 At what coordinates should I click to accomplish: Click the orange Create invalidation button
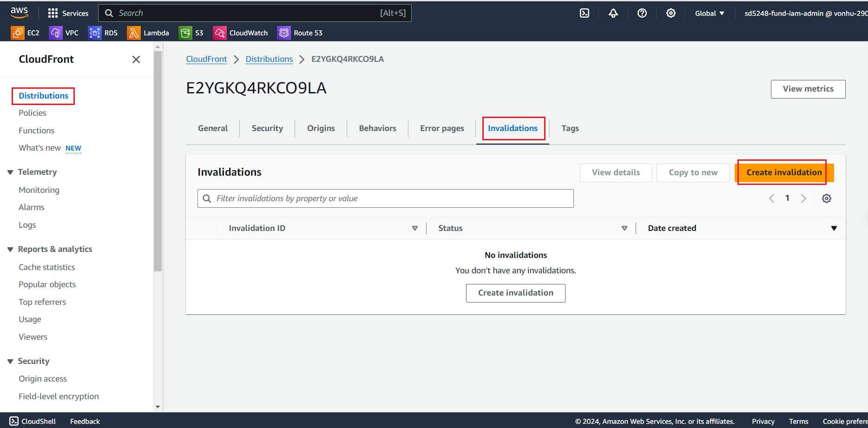click(784, 172)
